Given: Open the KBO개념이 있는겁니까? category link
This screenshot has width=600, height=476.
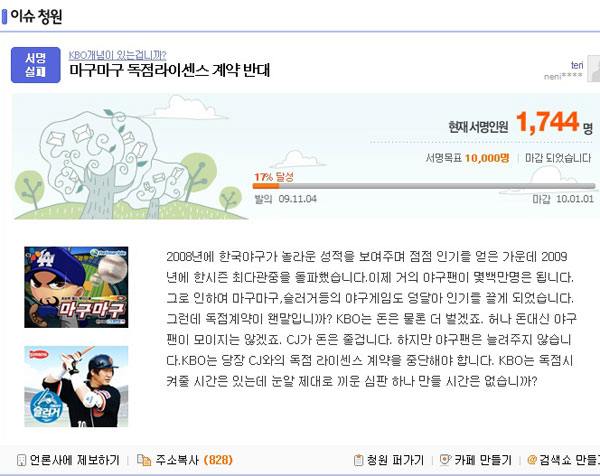Looking at the screenshot, I should pyautogui.click(x=117, y=55).
